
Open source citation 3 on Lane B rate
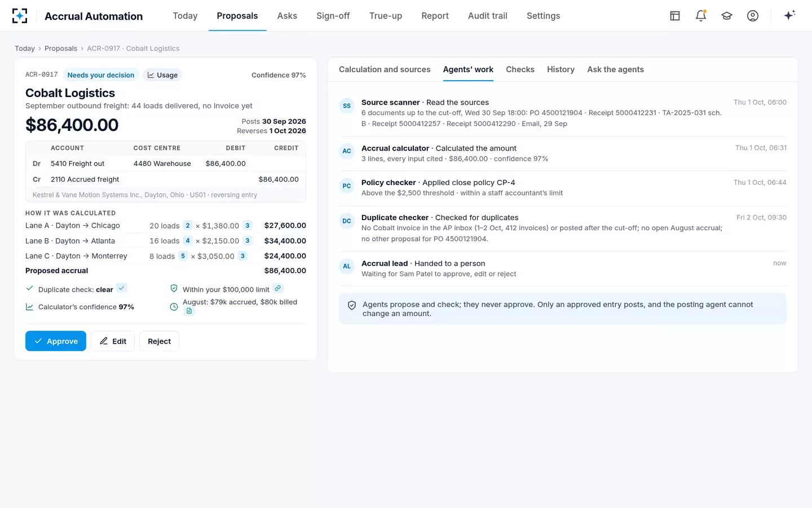click(247, 241)
